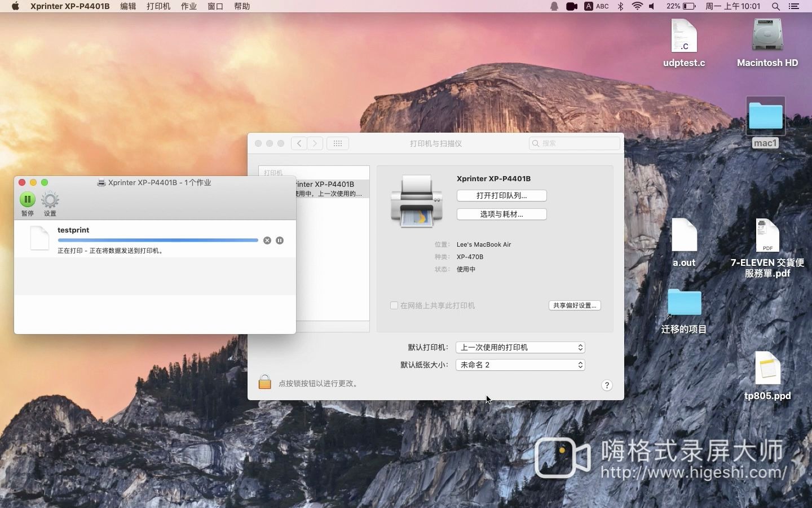Click the testprint job progress bar

158,240
